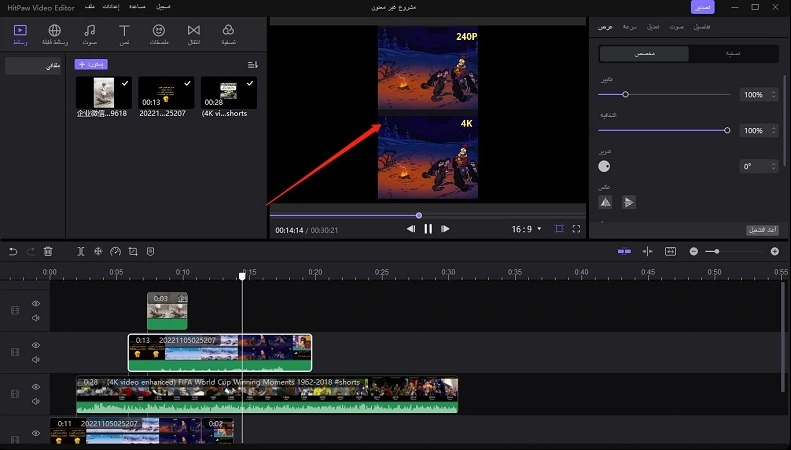Screen dimensions: 791x450
Task: Select the split clip tool
Action: tap(81, 251)
